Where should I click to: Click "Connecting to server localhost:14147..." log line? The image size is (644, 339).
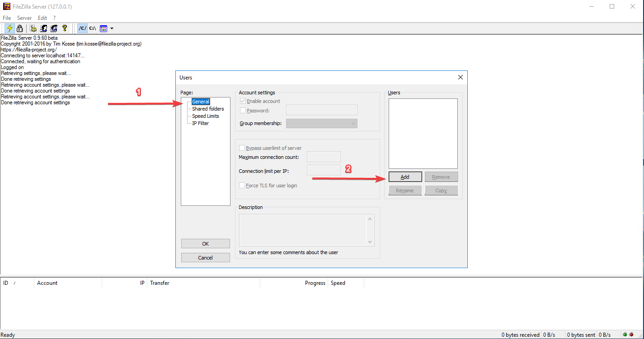click(x=42, y=56)
